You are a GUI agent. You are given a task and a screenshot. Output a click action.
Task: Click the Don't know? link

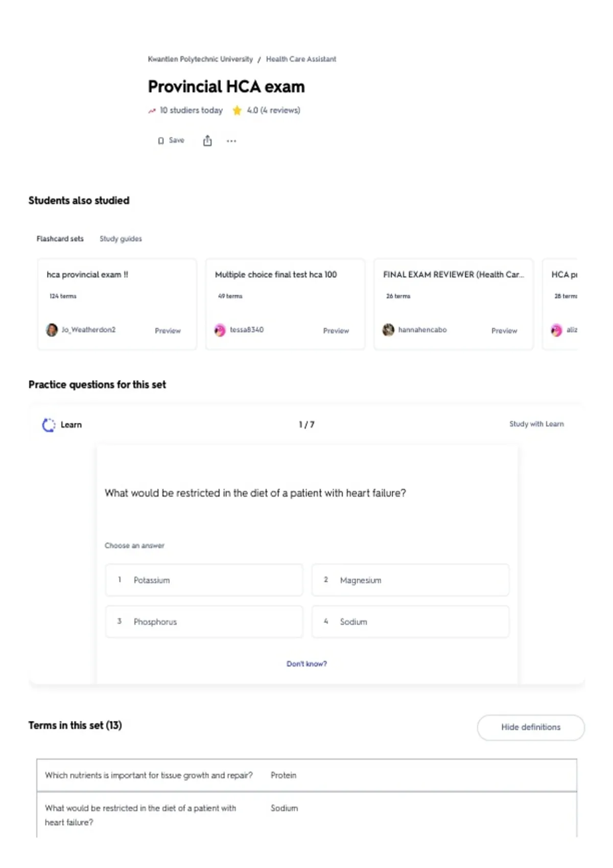tap(306, 664)
